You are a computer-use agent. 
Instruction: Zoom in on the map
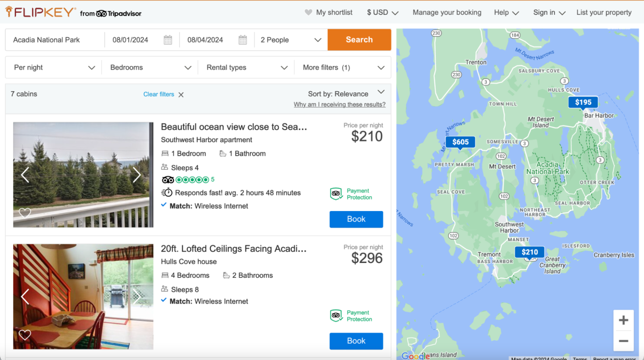623,320
